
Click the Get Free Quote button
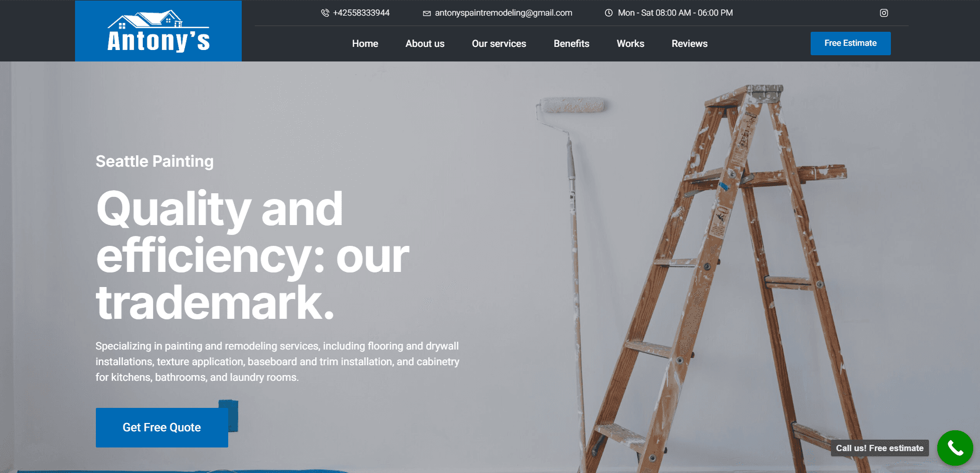click(162, 428)
